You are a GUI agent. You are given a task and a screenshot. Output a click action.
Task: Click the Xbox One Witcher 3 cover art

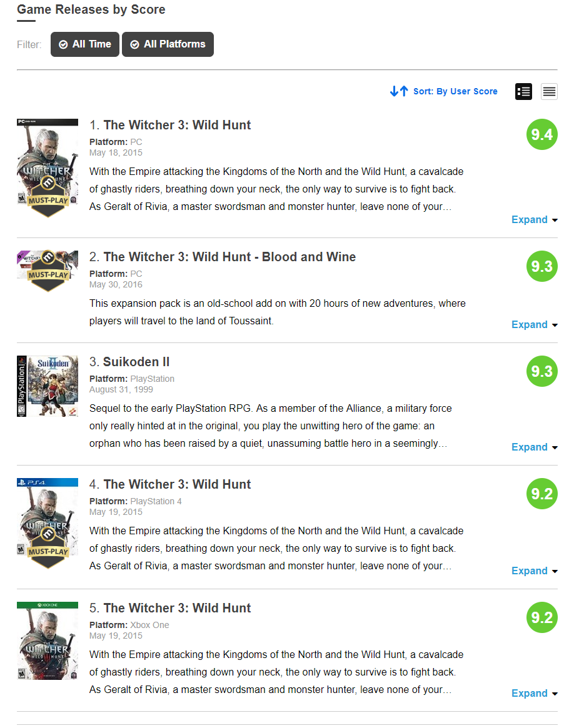pyautogui.click(x=48, y=641)
